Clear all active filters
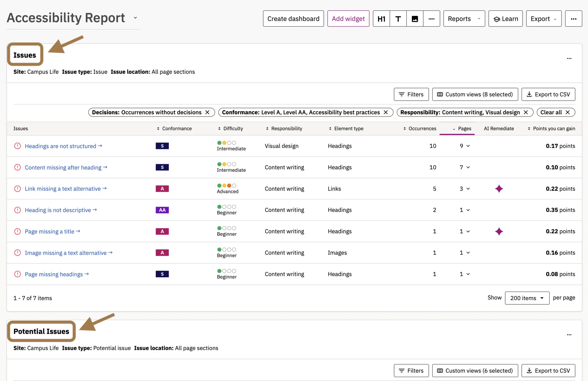Viewport: 588px width, 381px height. (556, 112)
